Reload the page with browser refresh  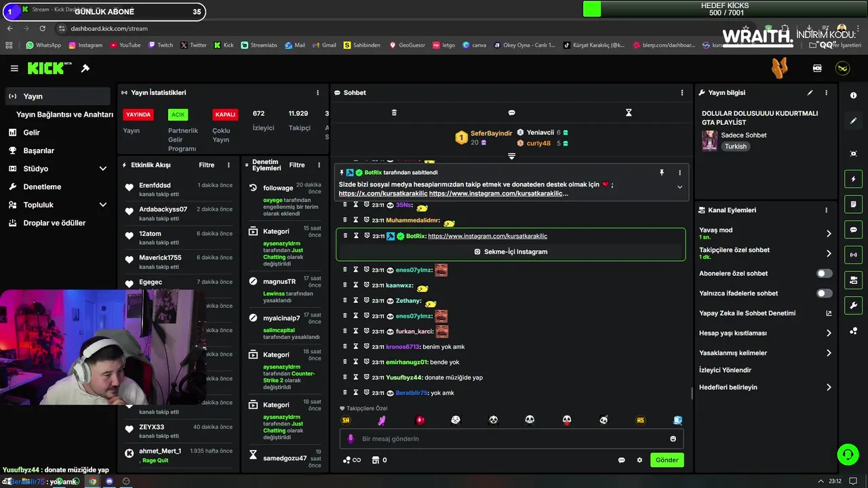pos(43,28)
